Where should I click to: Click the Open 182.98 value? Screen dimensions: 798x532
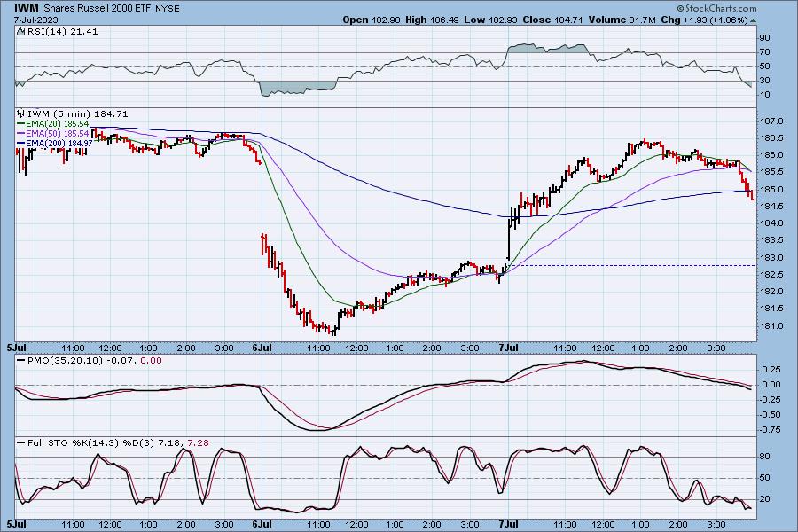point(373,20)
